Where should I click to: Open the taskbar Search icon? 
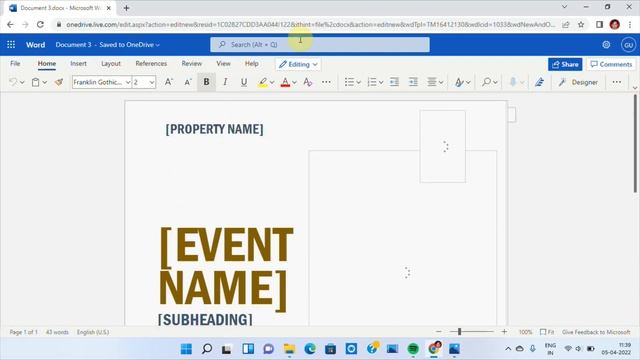[x=207, y=349]
